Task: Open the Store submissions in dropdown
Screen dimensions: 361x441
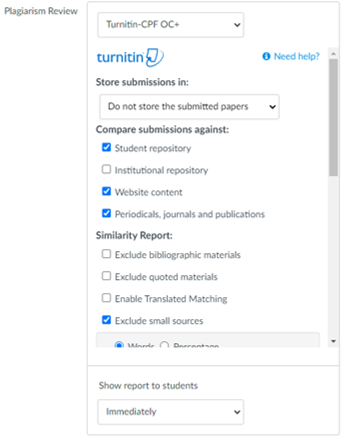Action: tap(189, 107)
